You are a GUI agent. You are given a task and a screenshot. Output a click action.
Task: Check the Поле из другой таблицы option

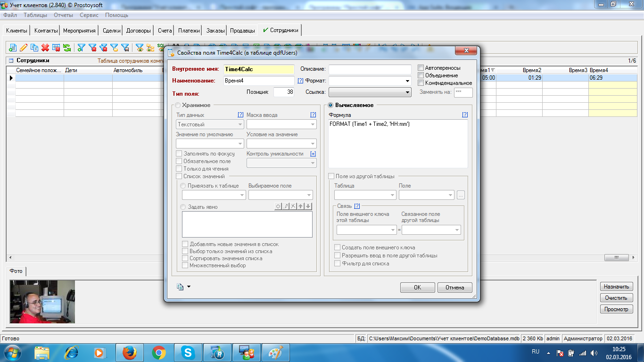(x=331, y=176)
